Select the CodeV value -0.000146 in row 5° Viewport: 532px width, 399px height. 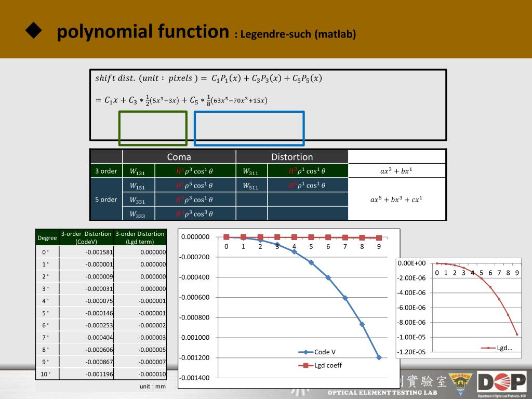coord(99,313)
